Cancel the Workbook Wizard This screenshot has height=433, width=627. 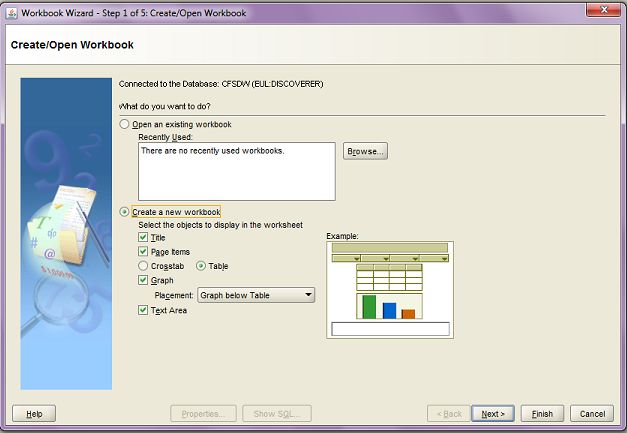(592, 414)
